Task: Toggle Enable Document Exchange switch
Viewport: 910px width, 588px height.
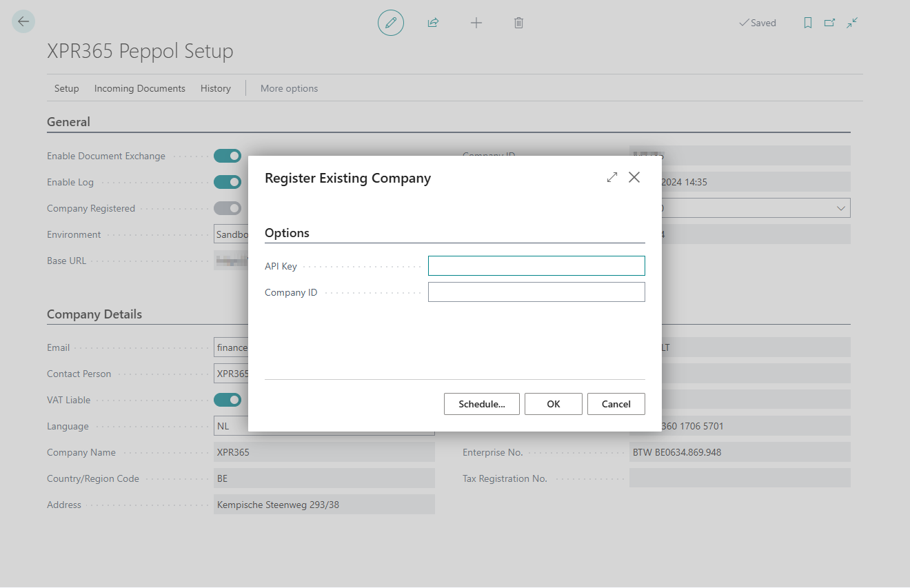Action: click(228, 156)
